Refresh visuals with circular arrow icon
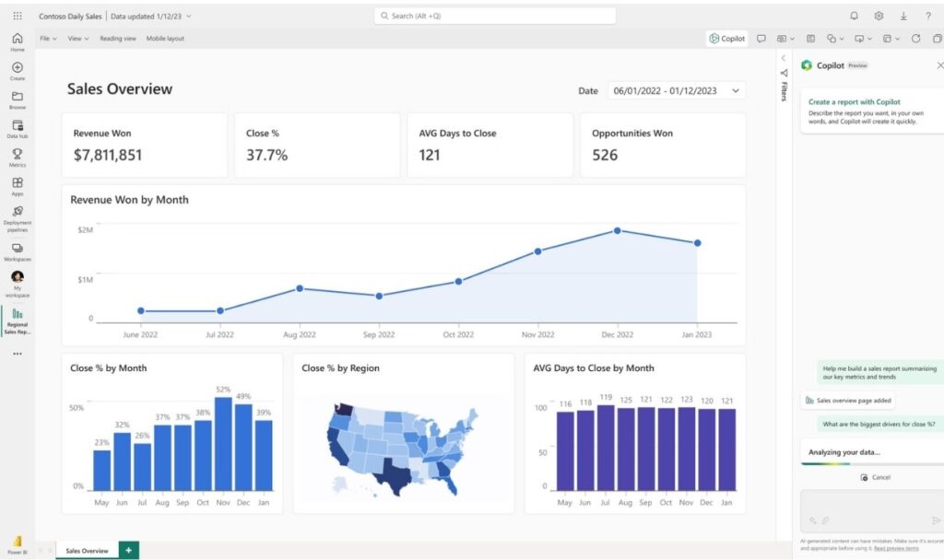 point(915,39)
